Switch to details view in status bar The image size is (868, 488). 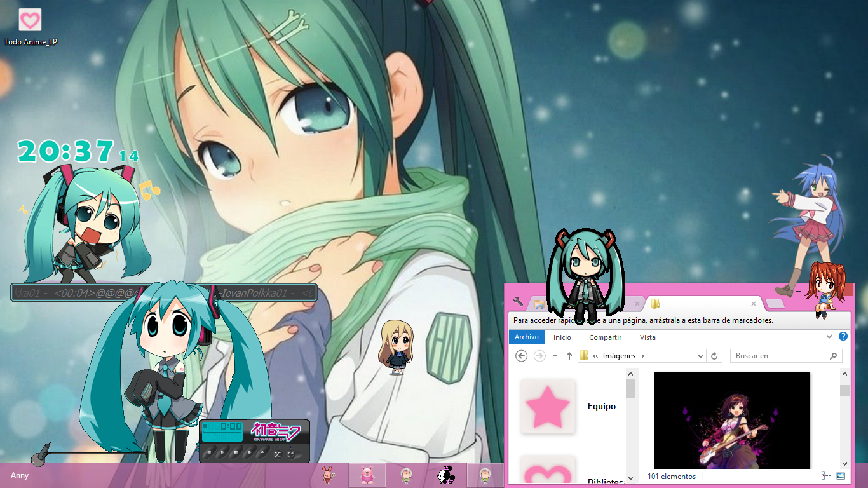click(x=827, y=476)
